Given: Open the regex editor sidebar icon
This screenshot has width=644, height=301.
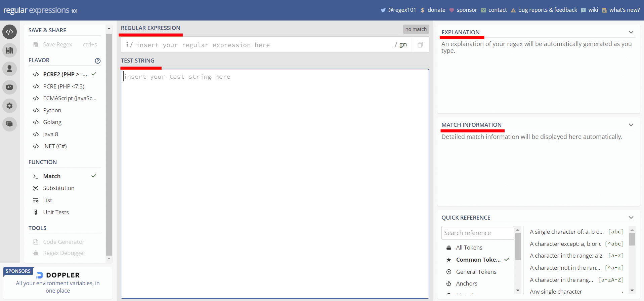Looking at the screenshot, I should [x=9, y=32].
